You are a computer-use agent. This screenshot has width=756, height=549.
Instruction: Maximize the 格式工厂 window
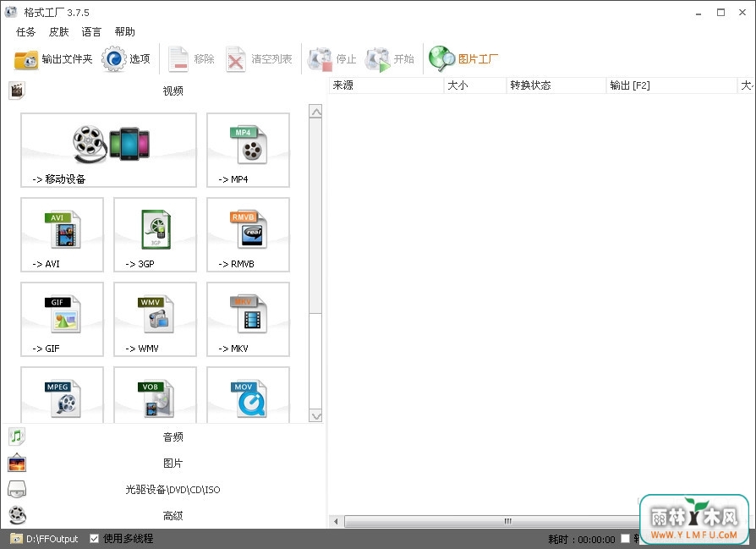tap(720, 13)
